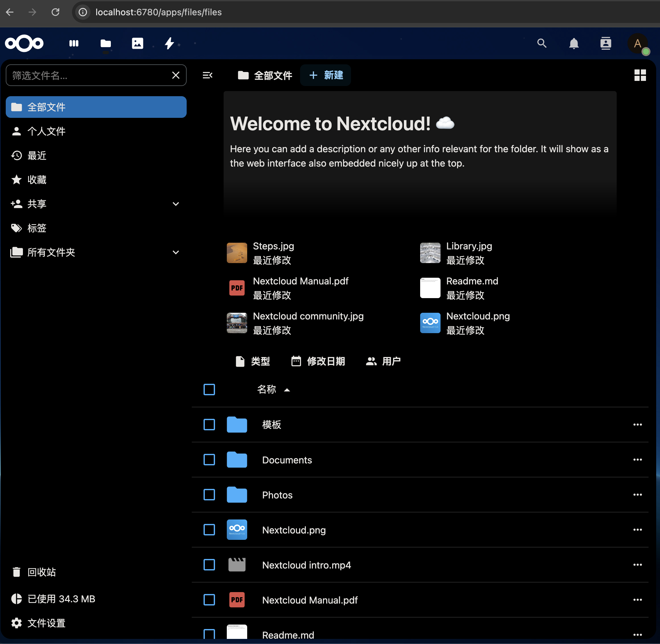660x644 pixels.
Task: Open the Documents folder icon
Action: [x=237, y=460]
